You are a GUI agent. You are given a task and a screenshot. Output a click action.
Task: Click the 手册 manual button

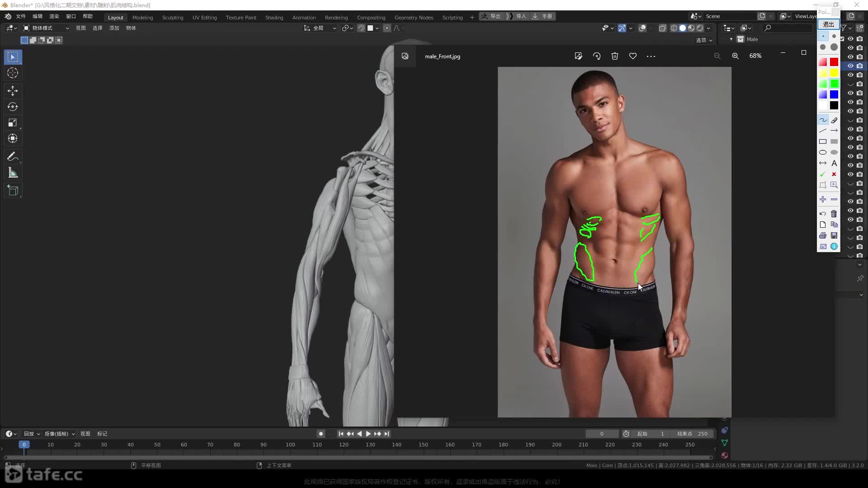tap(542, 16)
